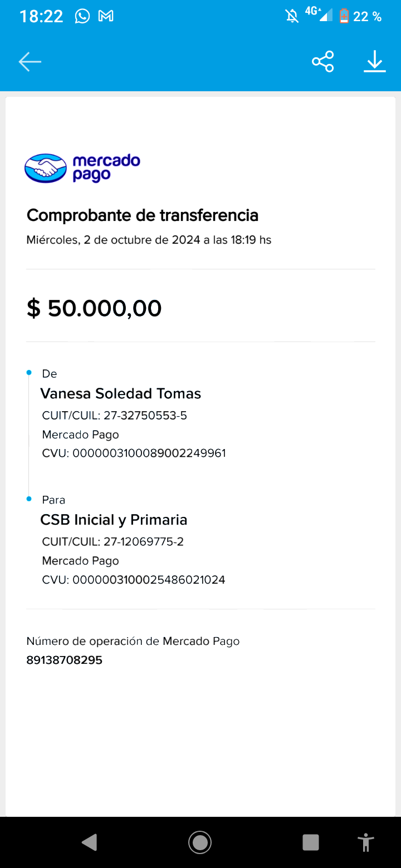401x868 pixels.
Task: Tap the muted bell status icon
Action: [x=292, y=17]
